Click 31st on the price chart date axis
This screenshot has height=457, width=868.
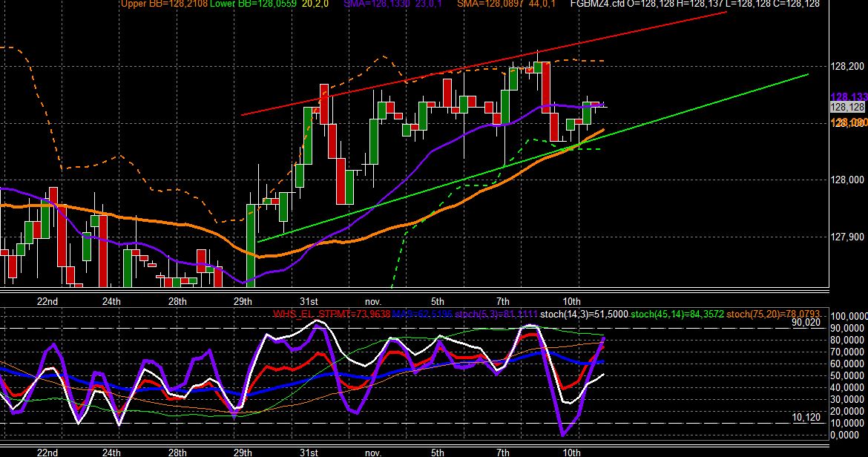(x=309, y=301)
